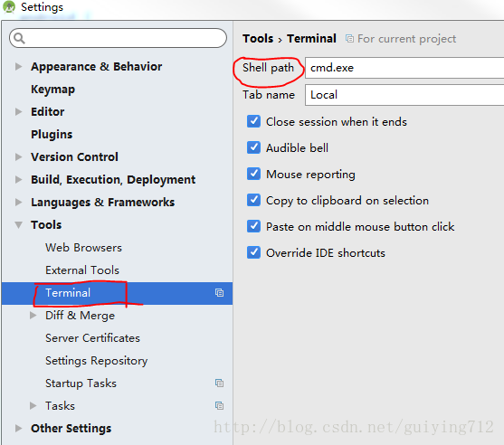
Task: Click the search magnifier icon
Action: coord(19,38)
